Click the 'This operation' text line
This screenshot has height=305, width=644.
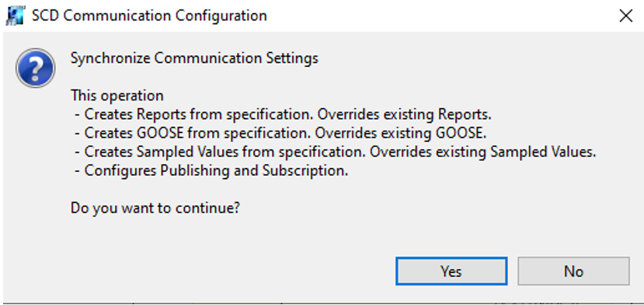click(117, 96)
